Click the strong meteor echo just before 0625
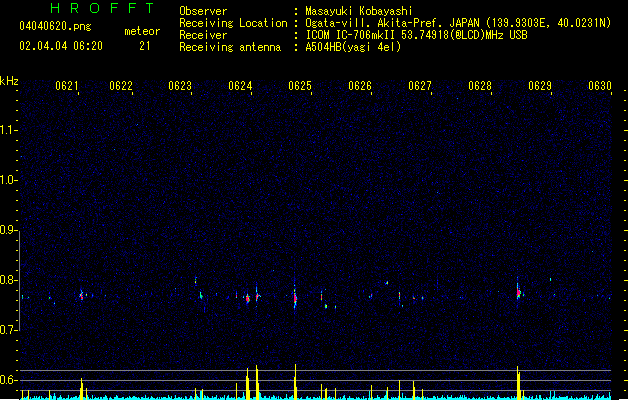 pos(295,298)
